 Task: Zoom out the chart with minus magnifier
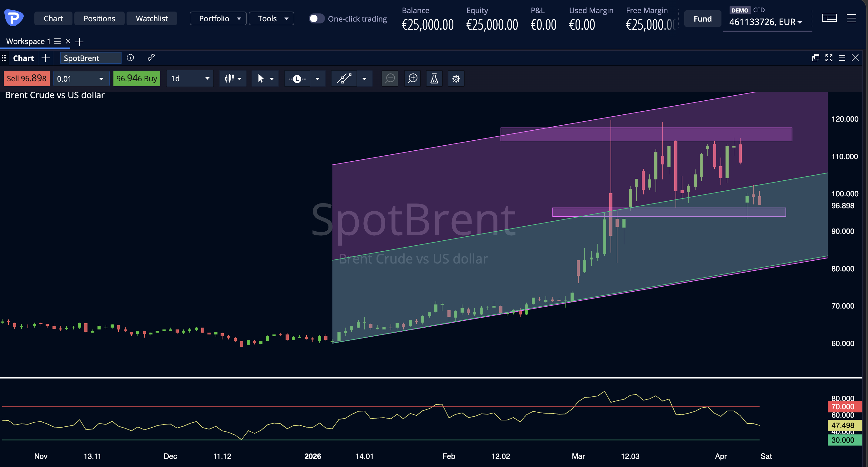390,78
